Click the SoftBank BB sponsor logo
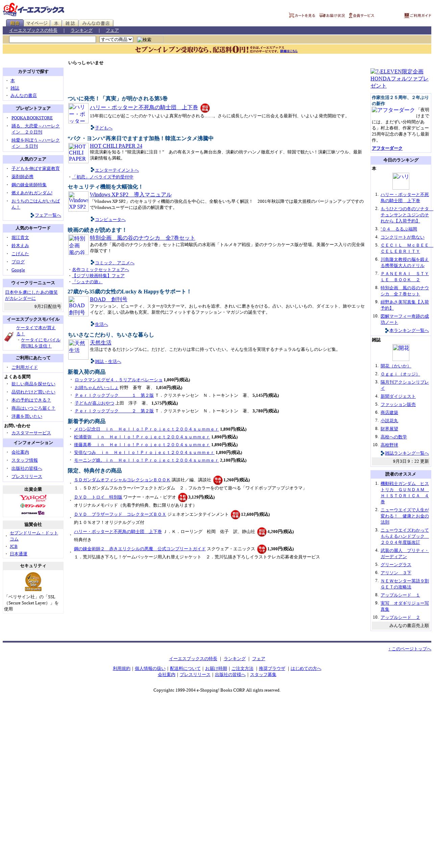This screenshot has height=868, width=434. click(x=33, y=513)
